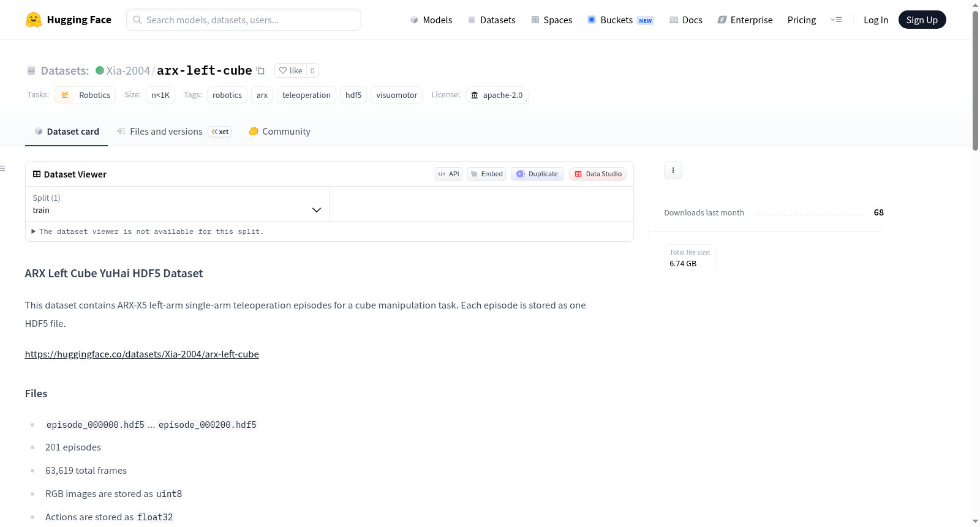The image size is (980, 527).
Task: Open Buckets in the top navigation
Action: (x=620, y=20)
